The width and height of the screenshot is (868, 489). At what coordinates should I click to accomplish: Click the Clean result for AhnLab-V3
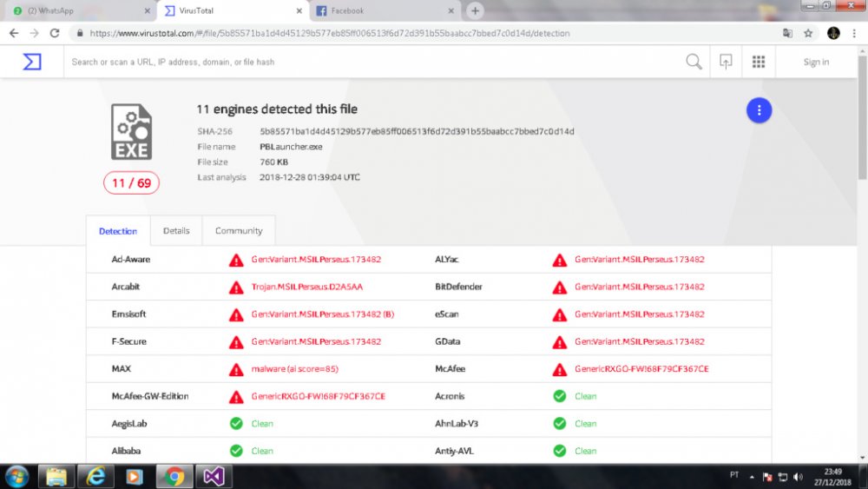pyautogui.click(x=585, y=424)
